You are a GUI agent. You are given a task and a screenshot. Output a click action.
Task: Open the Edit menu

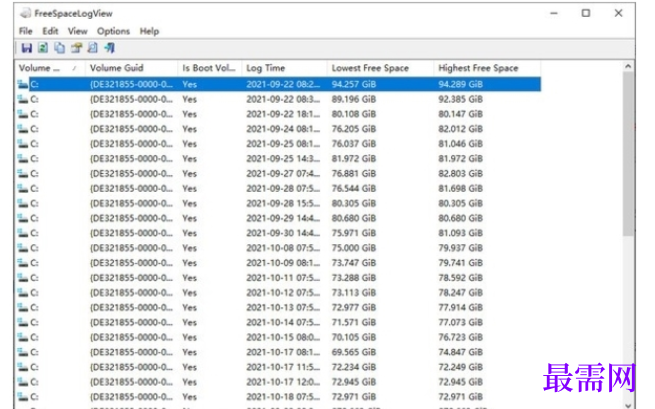[x=50, y=31]
